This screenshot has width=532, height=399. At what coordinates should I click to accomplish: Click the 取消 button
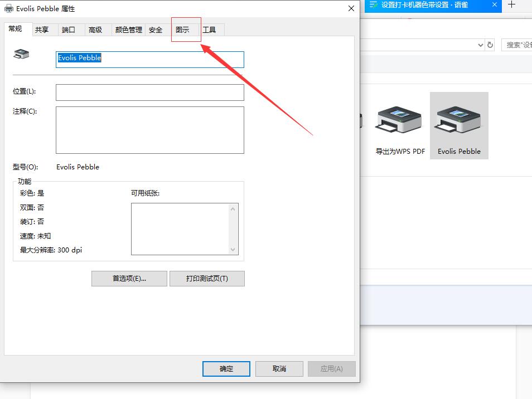(x=279, y=369)
